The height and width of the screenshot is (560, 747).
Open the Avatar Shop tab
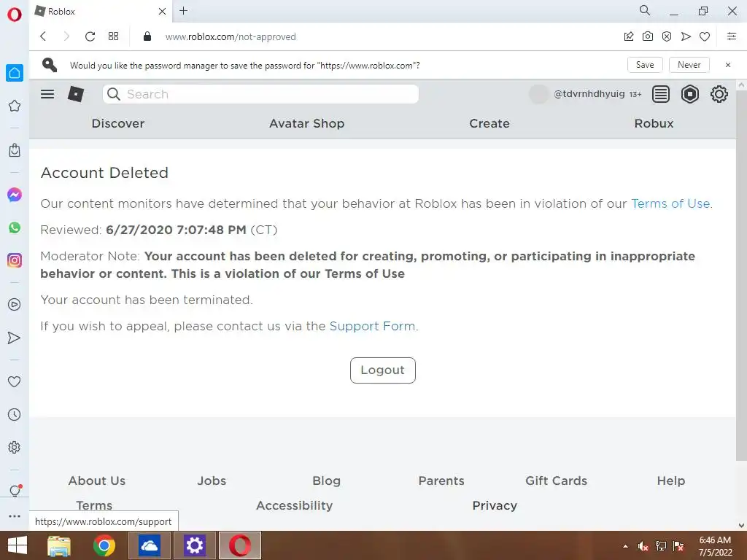(307, 123)
